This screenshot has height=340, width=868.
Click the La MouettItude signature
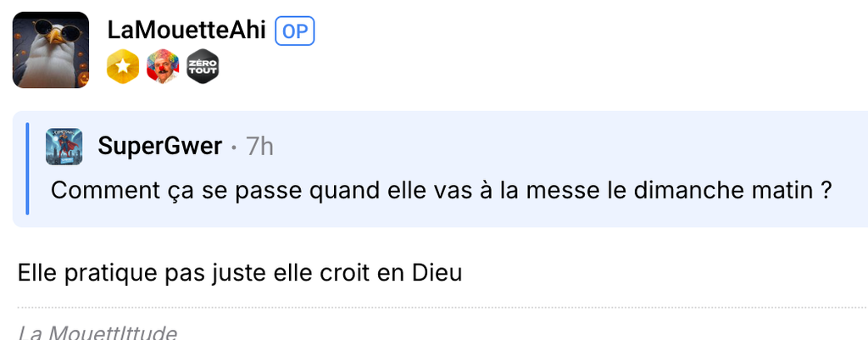97,332
